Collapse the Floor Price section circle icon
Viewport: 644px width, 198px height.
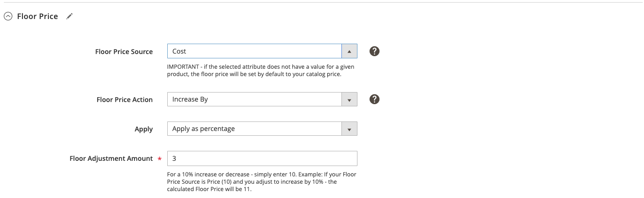pyautogui.click(x=8, y=16)
